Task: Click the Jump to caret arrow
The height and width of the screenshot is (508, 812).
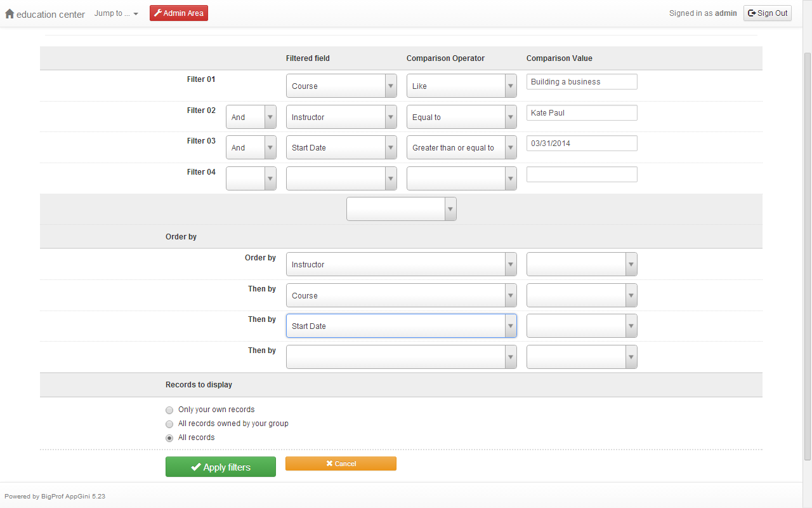Action: point(136,14)
